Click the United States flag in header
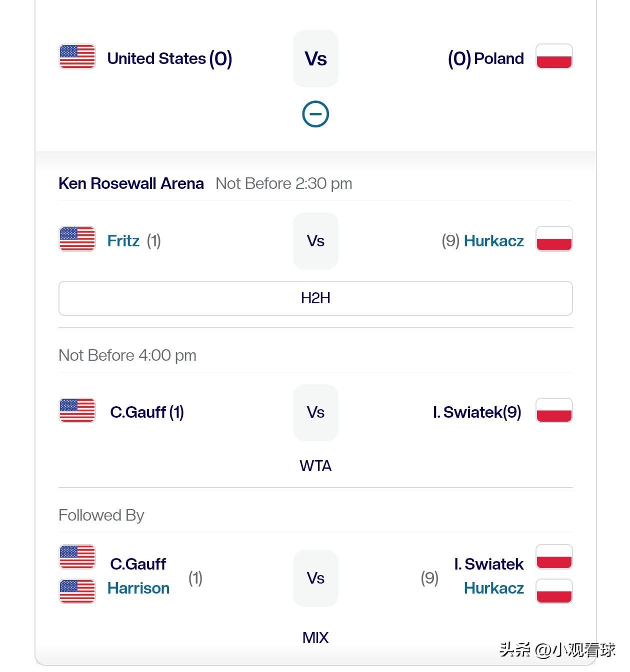Viewport: 630px width, 672px height. coord(77,56)
